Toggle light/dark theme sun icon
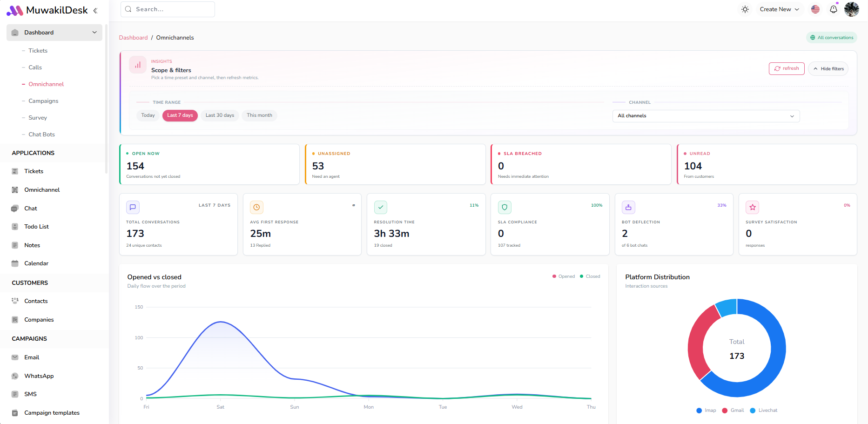The image size is (868, 424). coord(745,9)
